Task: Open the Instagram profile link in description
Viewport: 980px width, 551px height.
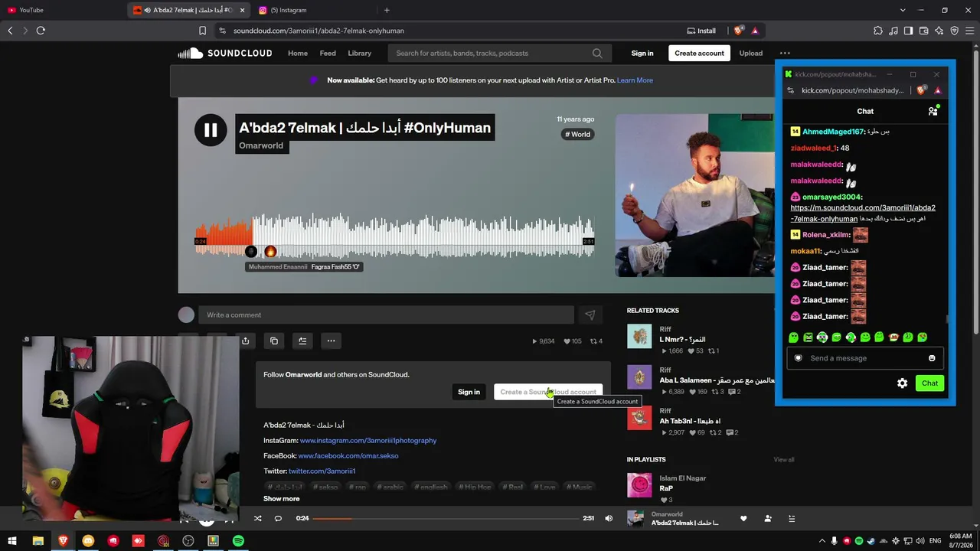Action: coord(368,441)
